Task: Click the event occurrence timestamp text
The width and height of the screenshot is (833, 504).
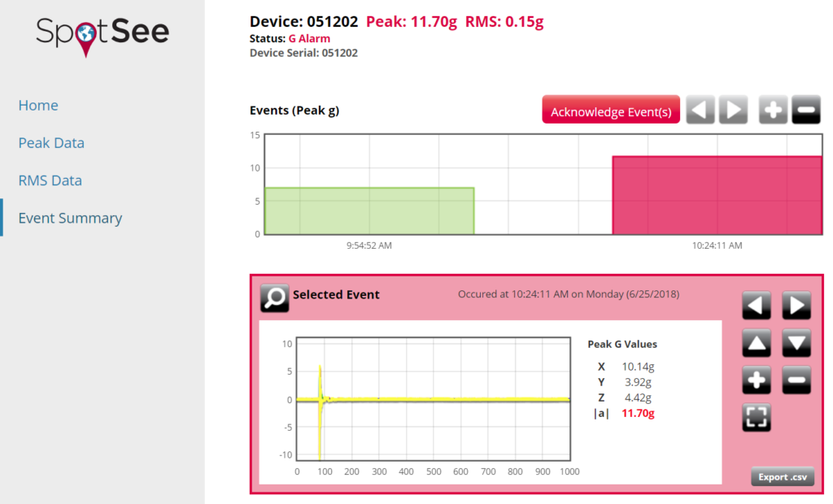Action: 569,294
